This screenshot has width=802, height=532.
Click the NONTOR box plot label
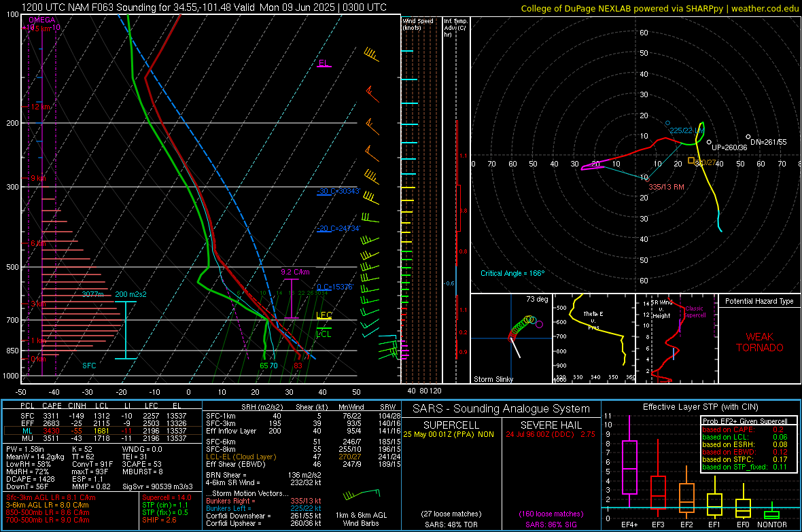772,525
